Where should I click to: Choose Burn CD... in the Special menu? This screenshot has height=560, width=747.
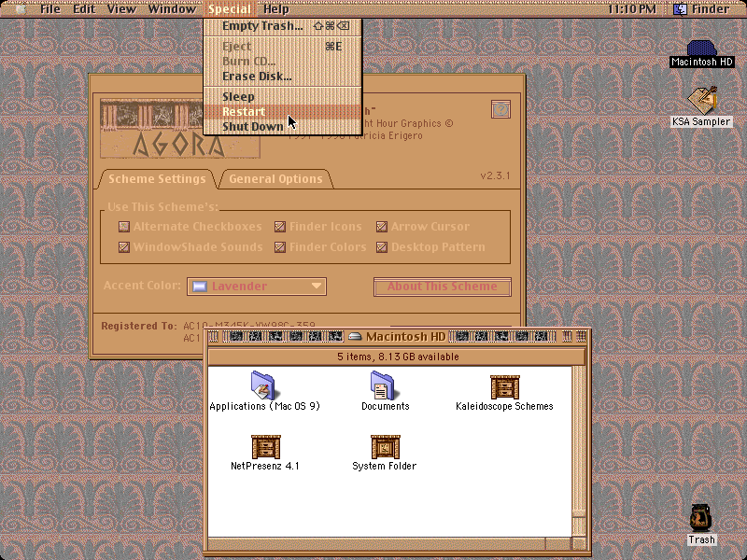(x=283, y=61)
